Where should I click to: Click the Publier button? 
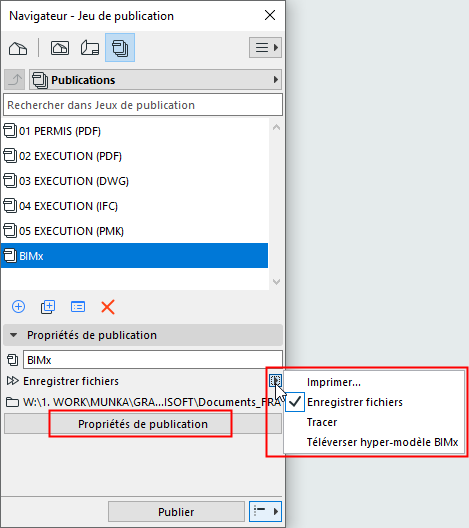pos(176,512)
